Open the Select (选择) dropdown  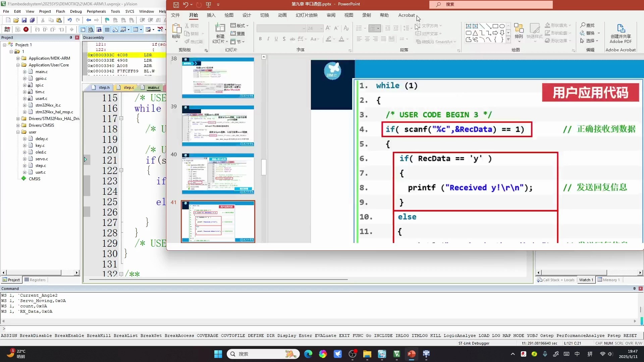coord(590,41)
